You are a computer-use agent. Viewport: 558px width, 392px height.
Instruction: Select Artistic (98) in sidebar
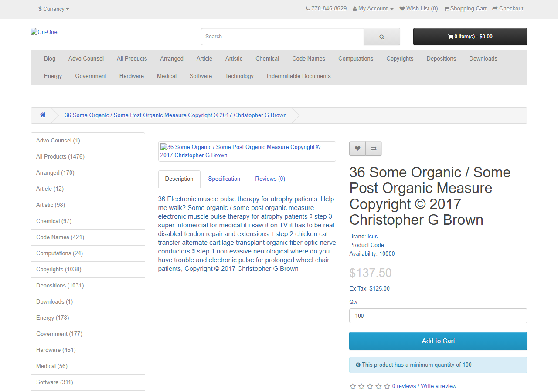coord(88,205)
